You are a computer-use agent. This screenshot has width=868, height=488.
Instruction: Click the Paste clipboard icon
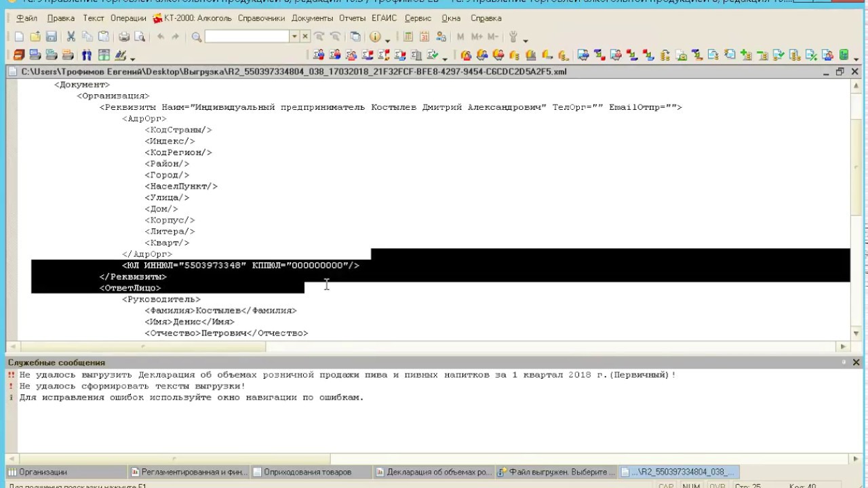(x=104, y=37)
